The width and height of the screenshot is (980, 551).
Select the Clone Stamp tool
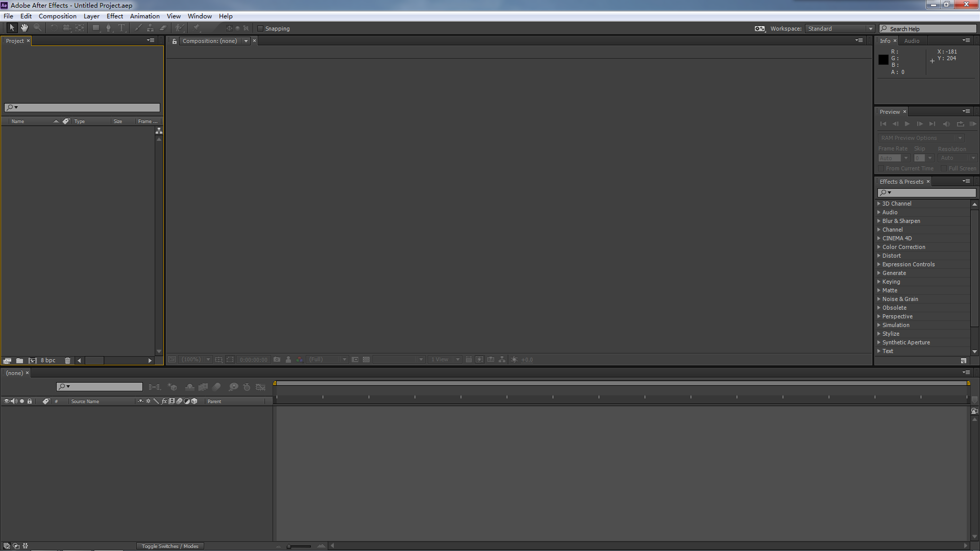coord(151,28)
